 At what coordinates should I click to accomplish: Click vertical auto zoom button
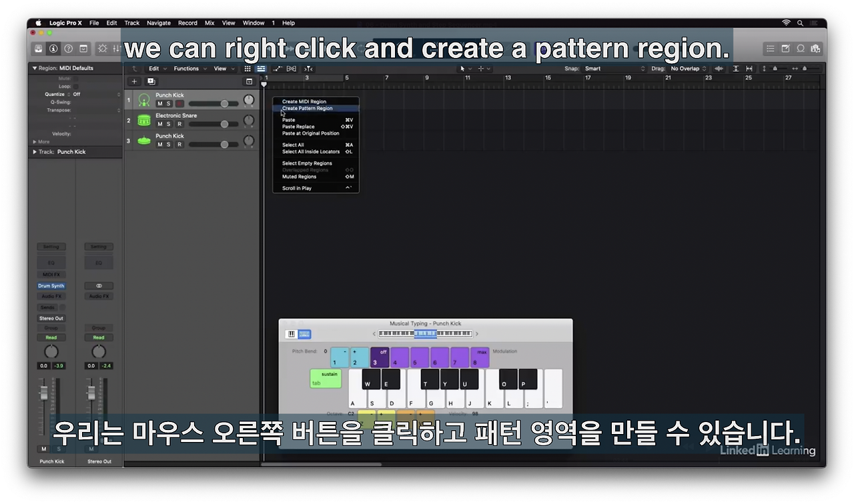click(736, 69)
